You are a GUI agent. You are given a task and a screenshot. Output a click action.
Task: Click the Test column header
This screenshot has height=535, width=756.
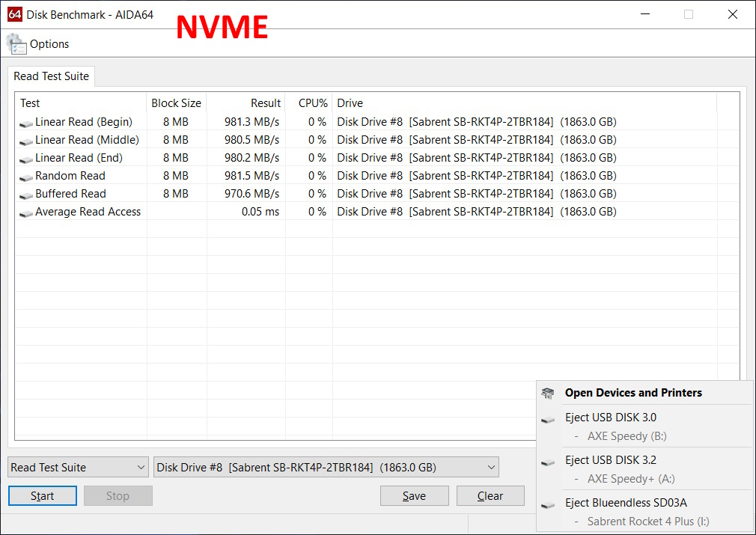tap(81, 103)
